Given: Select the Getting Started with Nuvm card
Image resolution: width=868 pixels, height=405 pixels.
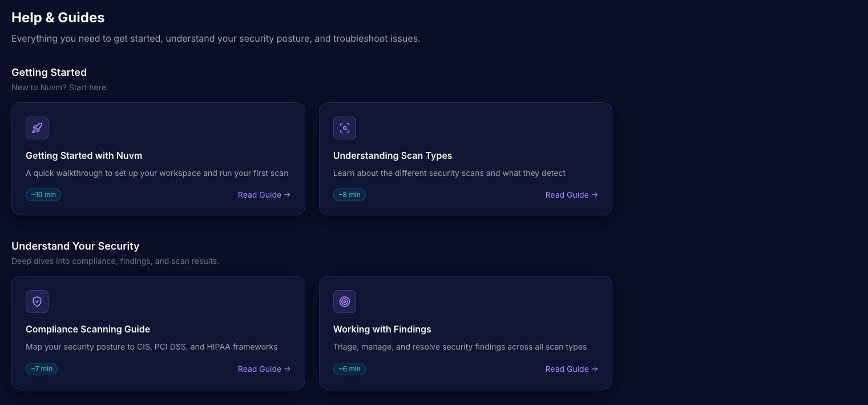Looking at the screenshot, I should point(158,159).
